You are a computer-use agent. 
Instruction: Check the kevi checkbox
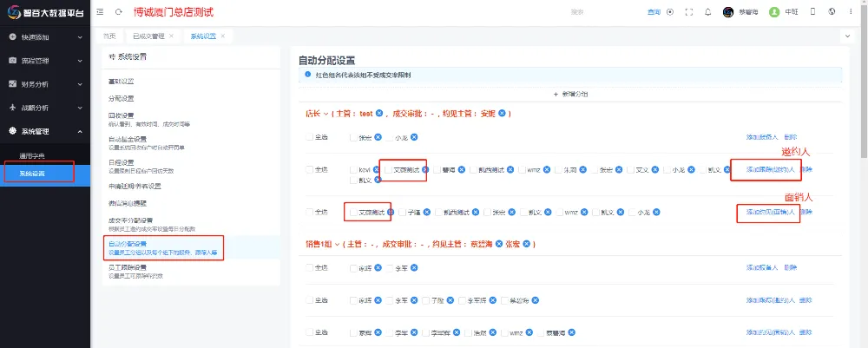point(353,169)
